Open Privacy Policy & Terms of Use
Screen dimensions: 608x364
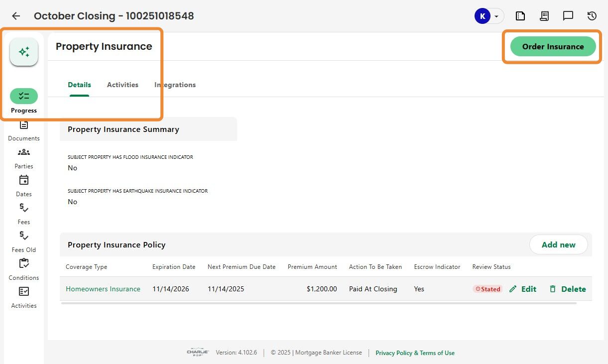click(x=415, y=353)
